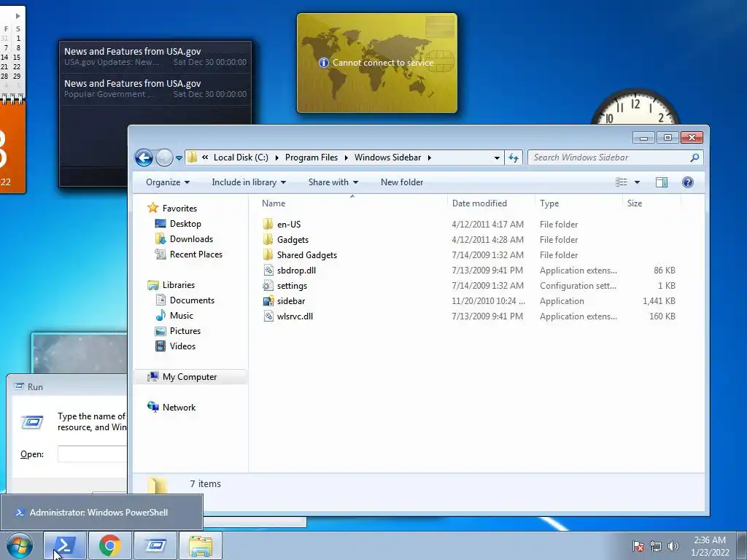Image resolution: width=747 pixels, height=560 pixels.
Task: Sort files by the Type column
Action: (x=549, y=203)
